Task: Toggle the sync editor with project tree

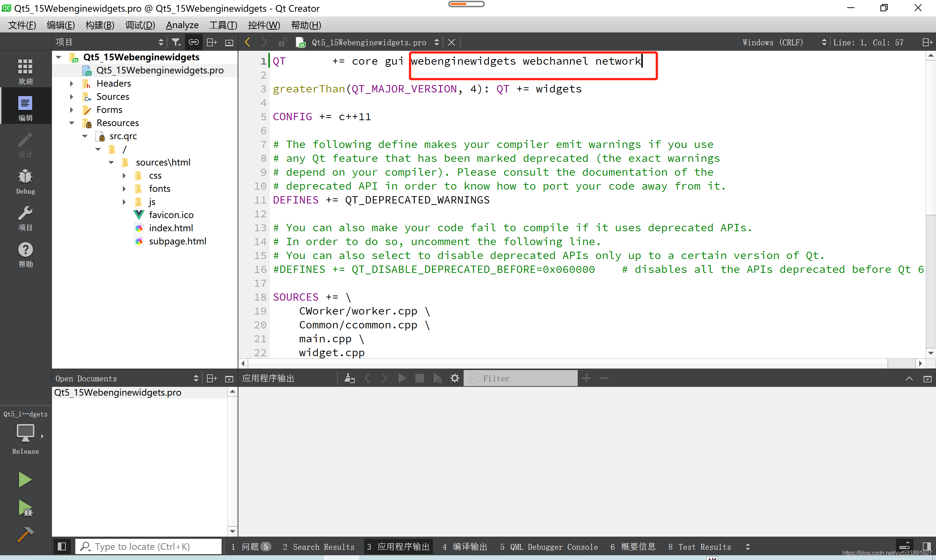Action: 194,42
